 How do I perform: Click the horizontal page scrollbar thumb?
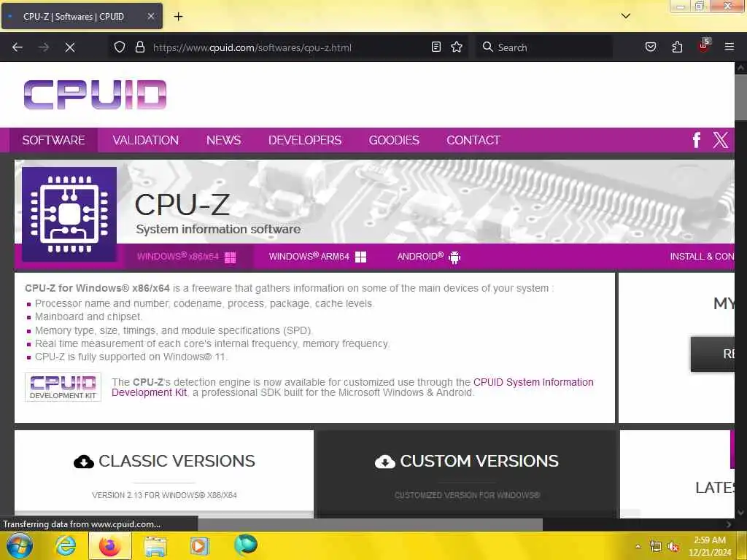(x=370, y=524)
